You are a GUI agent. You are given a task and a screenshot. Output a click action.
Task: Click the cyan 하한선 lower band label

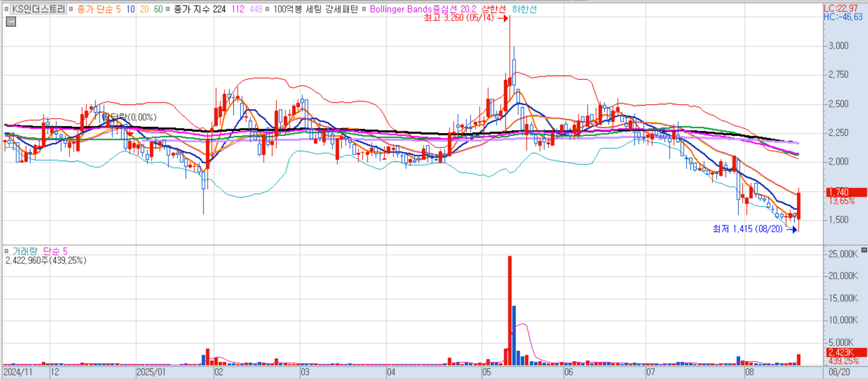[x=524, y=9]
